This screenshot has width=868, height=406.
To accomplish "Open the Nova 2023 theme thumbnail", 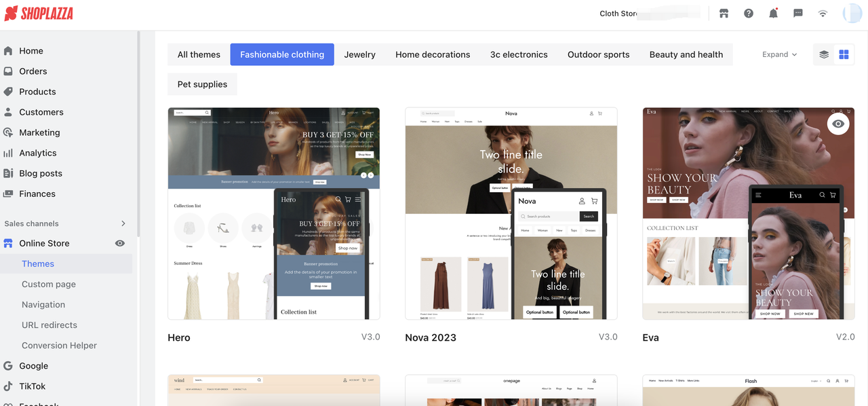I will pyautogui.click(x=511, y=213).
